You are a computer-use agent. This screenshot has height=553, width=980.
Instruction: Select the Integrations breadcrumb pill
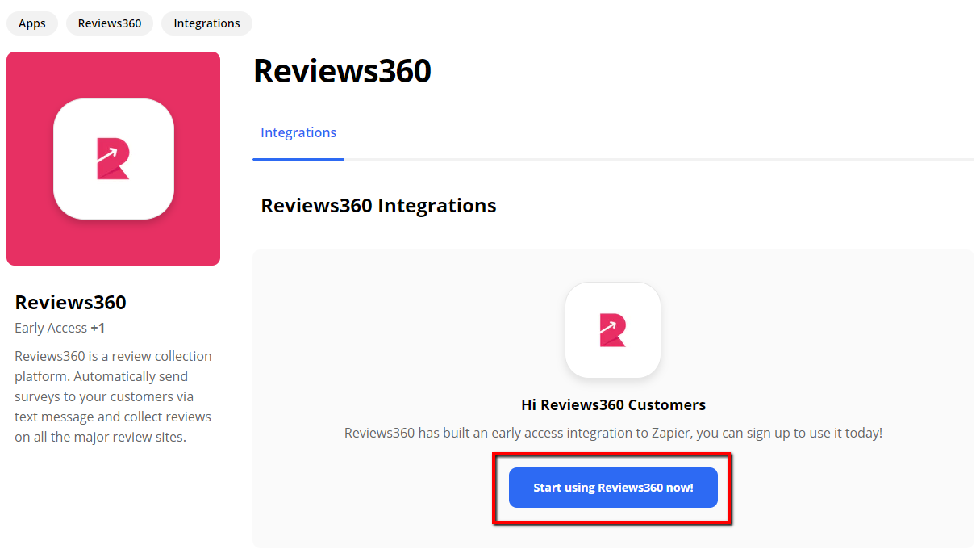(x=206, y=23)
